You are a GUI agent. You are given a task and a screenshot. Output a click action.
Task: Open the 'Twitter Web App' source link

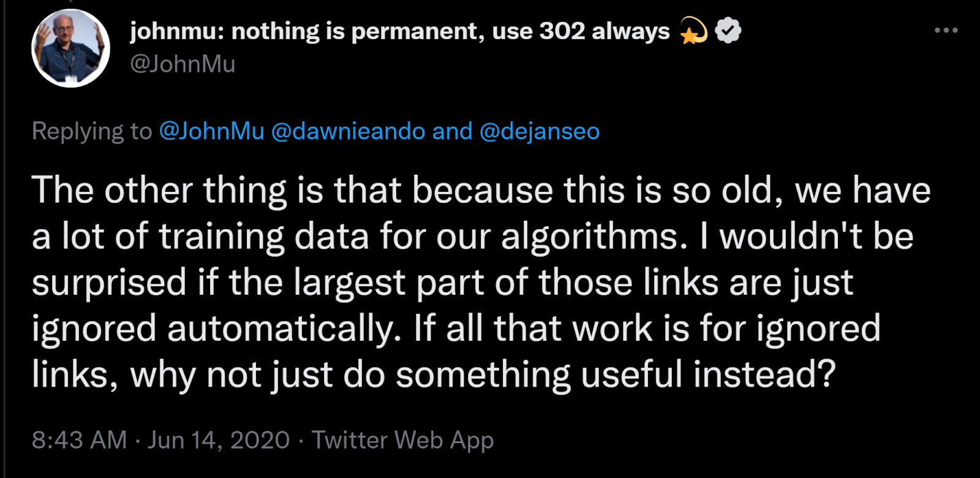pos(402,440)
